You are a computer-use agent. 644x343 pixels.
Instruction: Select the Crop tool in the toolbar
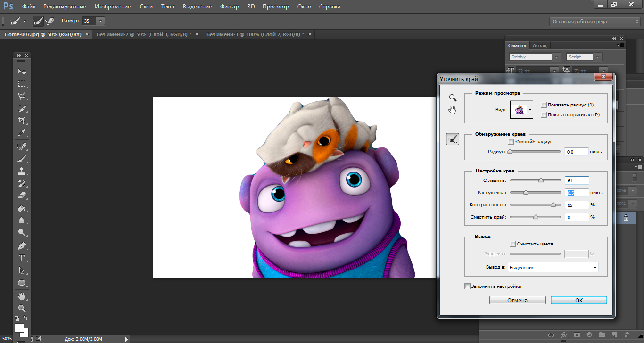pyautogui.click(x=22, y=121)
